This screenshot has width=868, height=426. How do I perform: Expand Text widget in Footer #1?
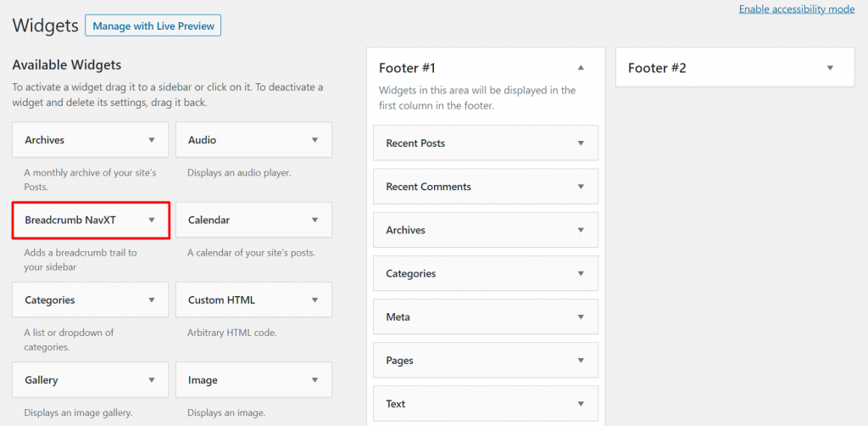581,404
